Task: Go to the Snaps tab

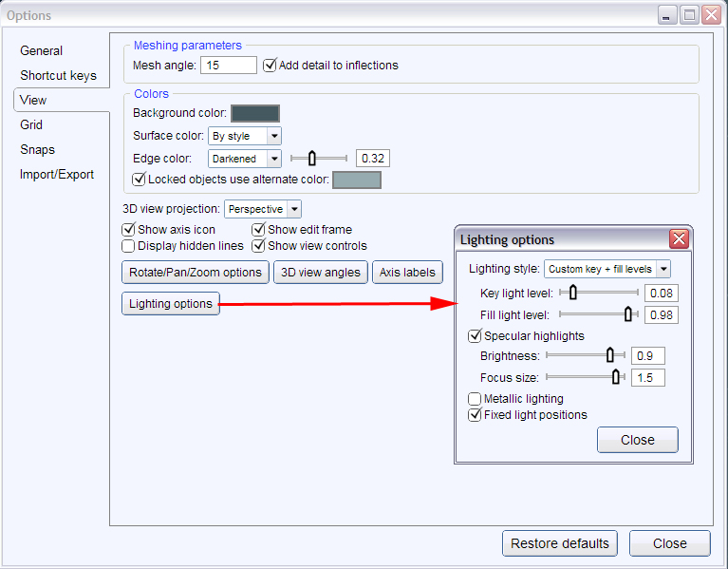Action: (x=37, y=149)
